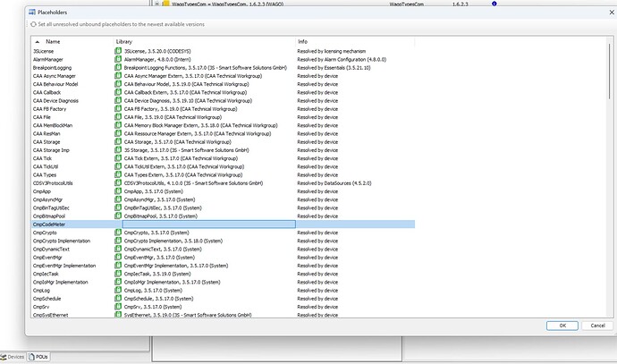This screenshot has height=364, width=617.
Task: Click 'CmpSchedule, 3.5.17.0 (System)' library text
Action: pos(158,299)
